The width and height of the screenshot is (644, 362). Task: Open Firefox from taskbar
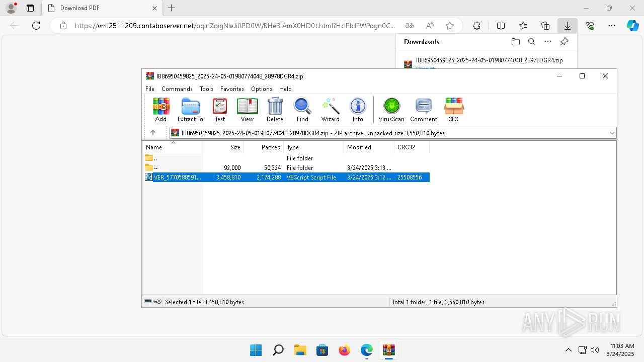click(344, 350)
